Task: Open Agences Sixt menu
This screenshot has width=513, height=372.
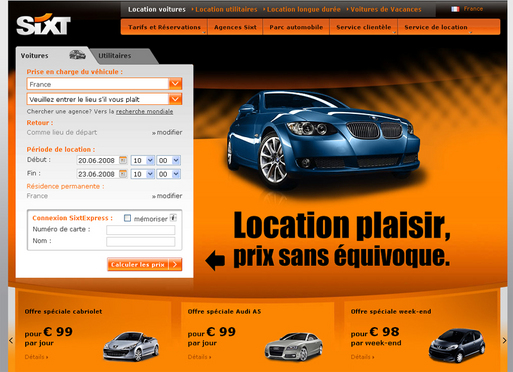Action: 235,27
